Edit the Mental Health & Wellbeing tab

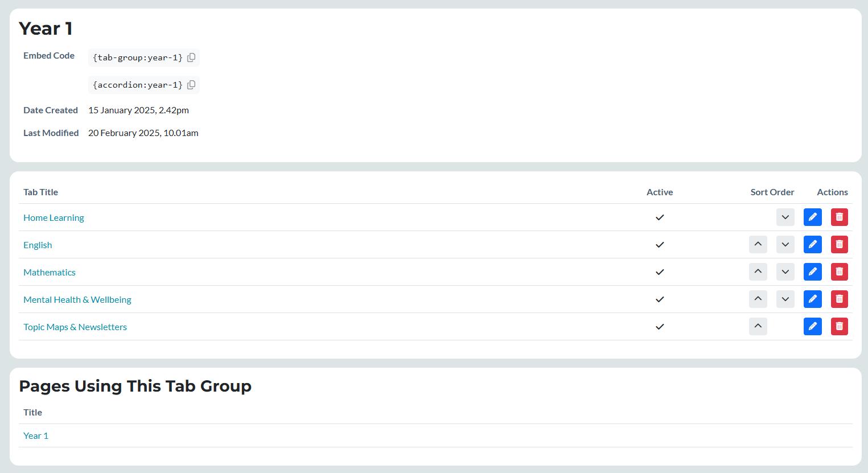(812, 299)
